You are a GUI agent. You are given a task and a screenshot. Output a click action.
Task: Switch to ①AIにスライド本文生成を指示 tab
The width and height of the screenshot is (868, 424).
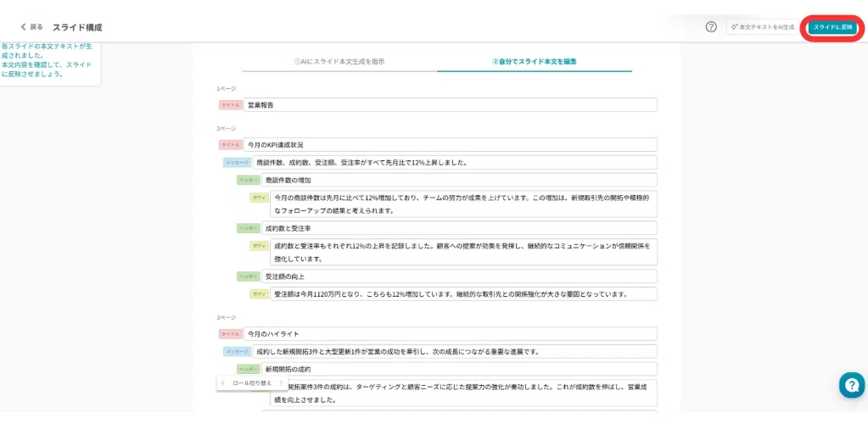click(x=339, y=62)
